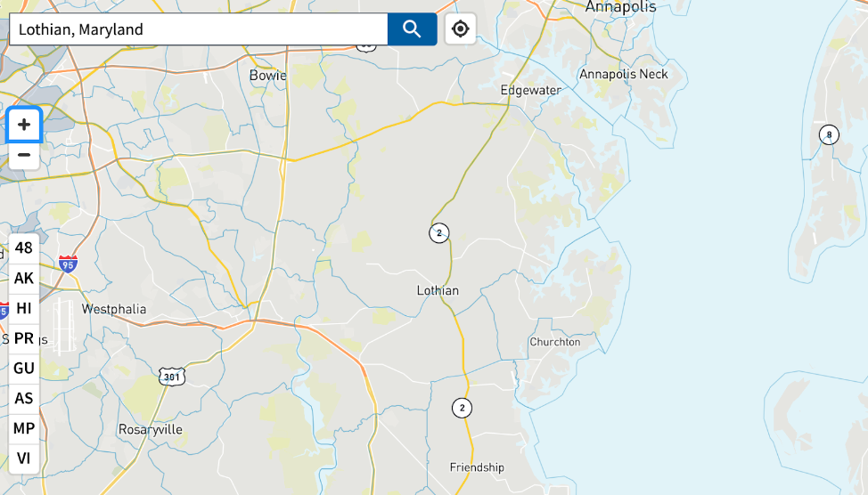Click the I-95 interstate shield

[68, 264]
